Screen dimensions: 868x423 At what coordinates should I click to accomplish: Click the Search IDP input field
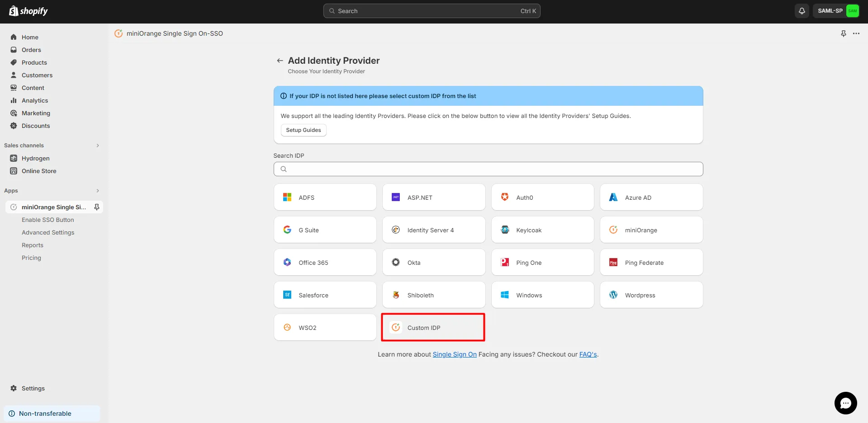488,169
